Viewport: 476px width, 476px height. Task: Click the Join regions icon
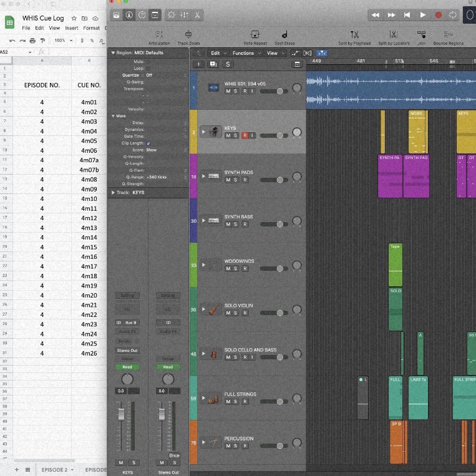[x=421, y=34]
